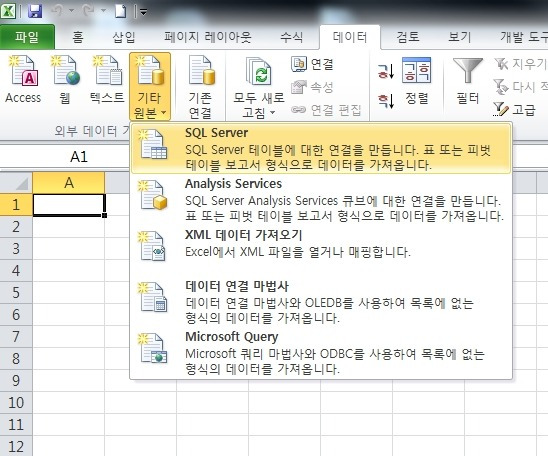Import data from 텍스트 file icon

point(107,80)
